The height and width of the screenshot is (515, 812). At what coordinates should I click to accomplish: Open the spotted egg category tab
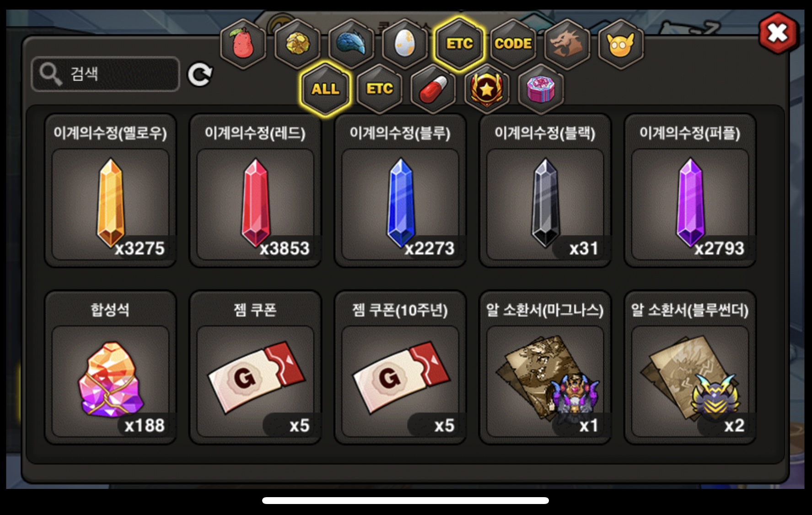pos(405,44)
